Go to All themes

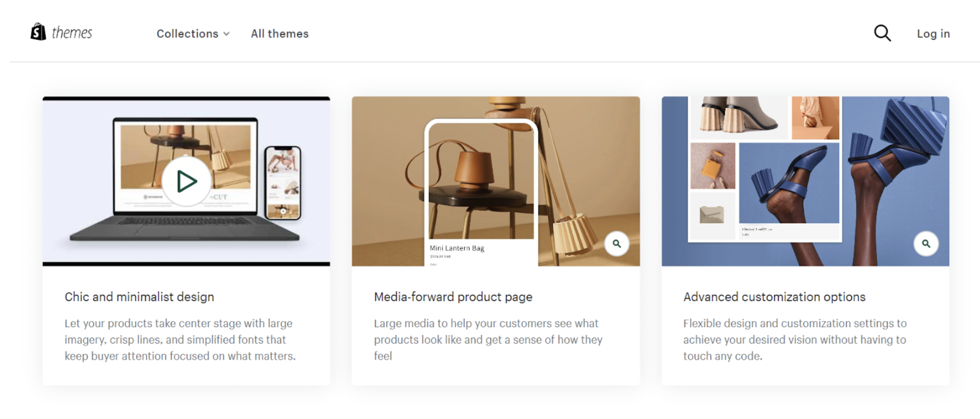pyautogui.click(x=280, y=34)
